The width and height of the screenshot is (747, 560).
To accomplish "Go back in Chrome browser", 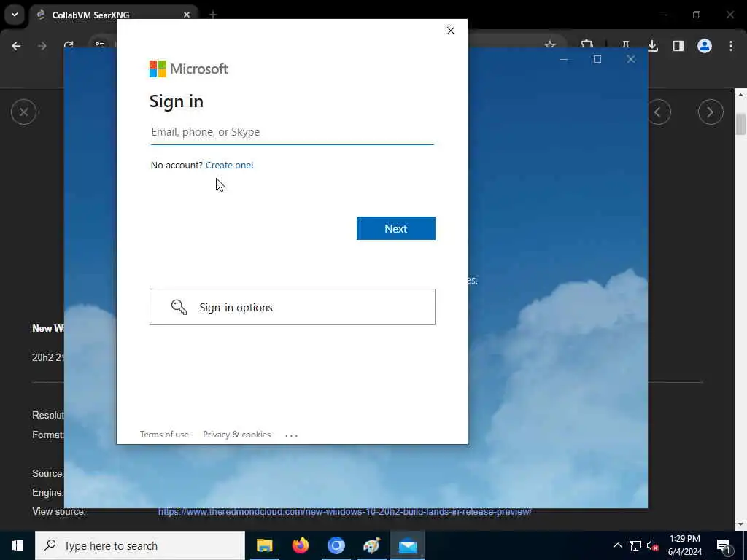I will [x=16, y=46].
